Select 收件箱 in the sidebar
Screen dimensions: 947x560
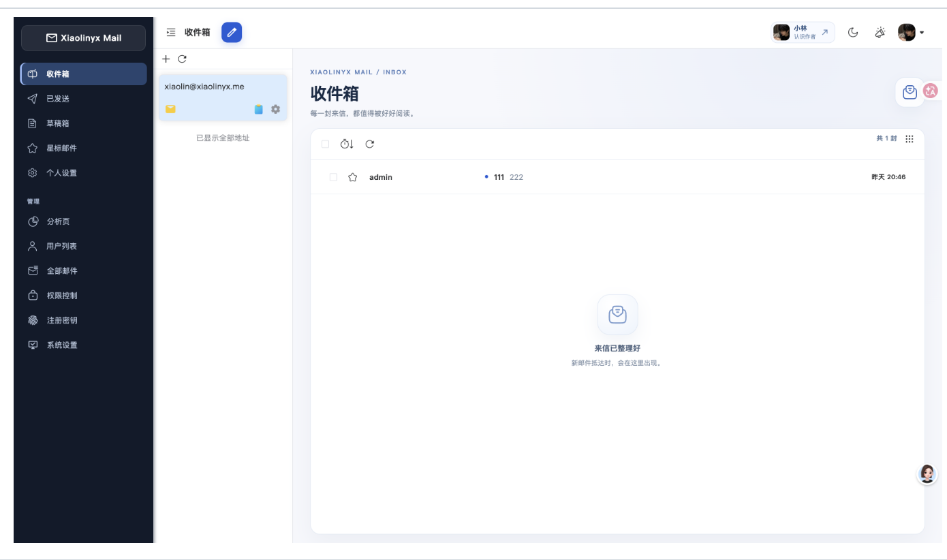pyautogui.click(x=84, y=74)
